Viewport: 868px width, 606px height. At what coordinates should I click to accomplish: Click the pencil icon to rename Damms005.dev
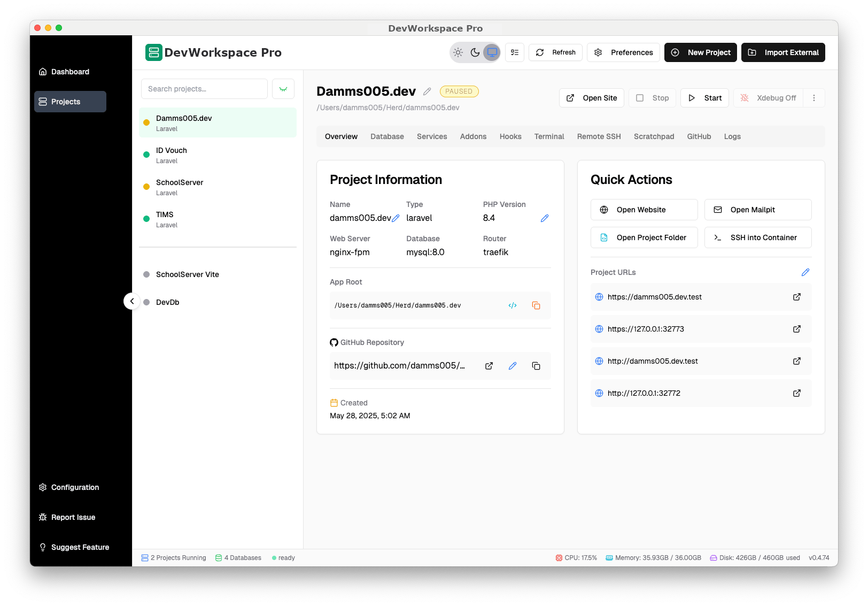[x=427, y=91]
